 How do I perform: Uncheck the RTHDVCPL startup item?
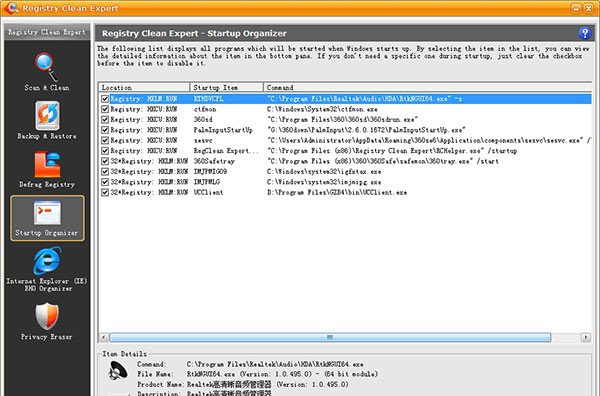point(105,99)
